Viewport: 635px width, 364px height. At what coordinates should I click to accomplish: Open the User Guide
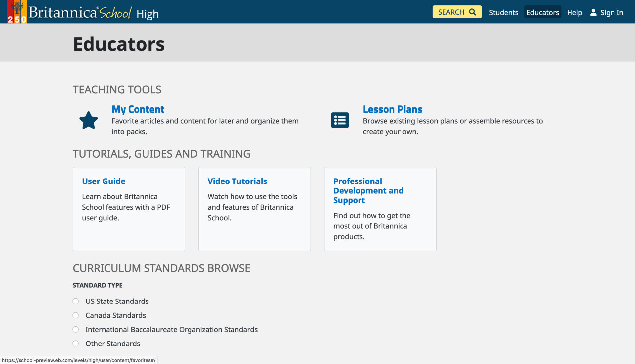pos(104,181)
